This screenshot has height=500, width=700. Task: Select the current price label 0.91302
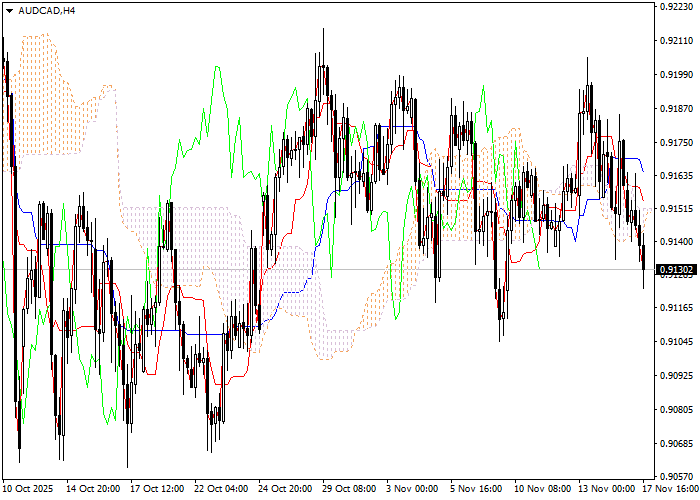click(677, 270)
